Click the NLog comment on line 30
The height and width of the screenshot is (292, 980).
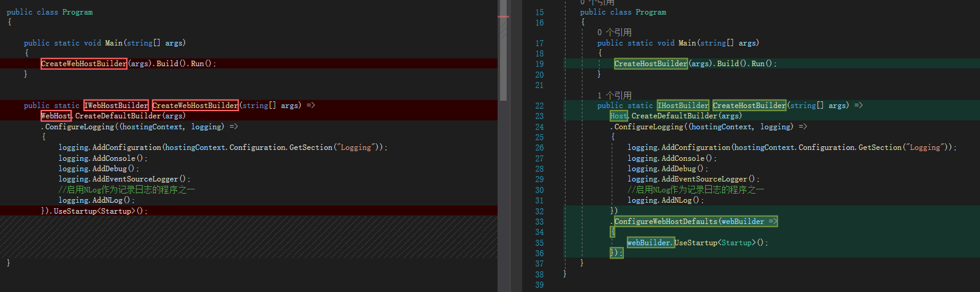coord(696,190)
